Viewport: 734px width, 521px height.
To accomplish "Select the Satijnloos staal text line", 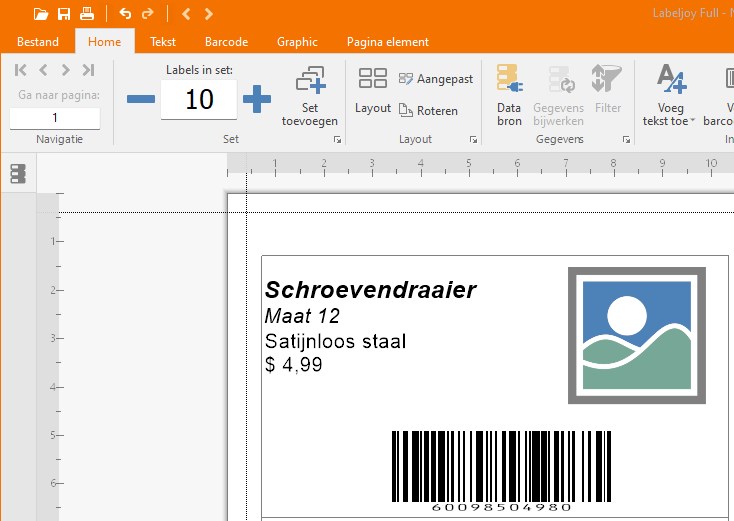I will [x=335, y=341].
